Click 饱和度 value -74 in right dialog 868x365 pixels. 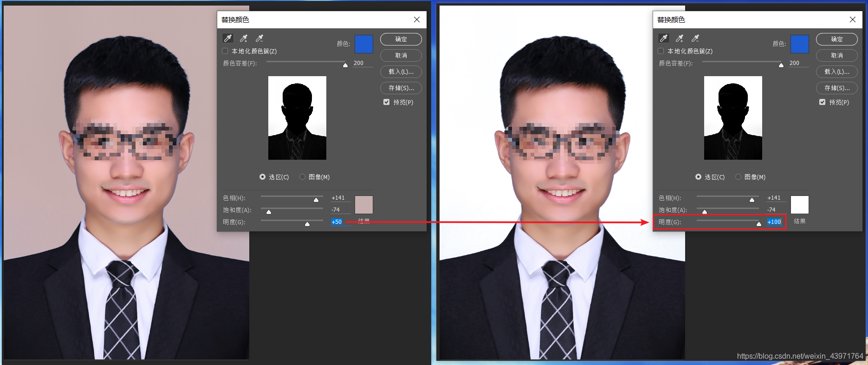click(776, 210)
